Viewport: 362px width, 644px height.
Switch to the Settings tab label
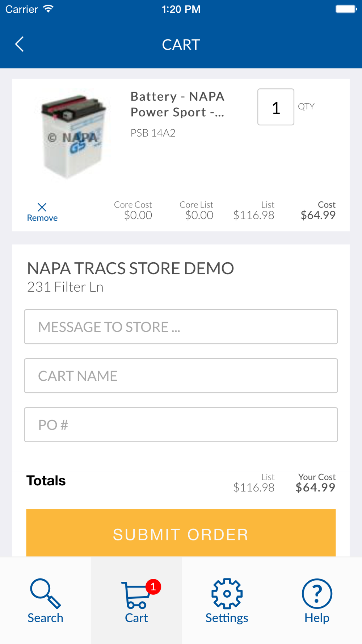click(227, 618)
